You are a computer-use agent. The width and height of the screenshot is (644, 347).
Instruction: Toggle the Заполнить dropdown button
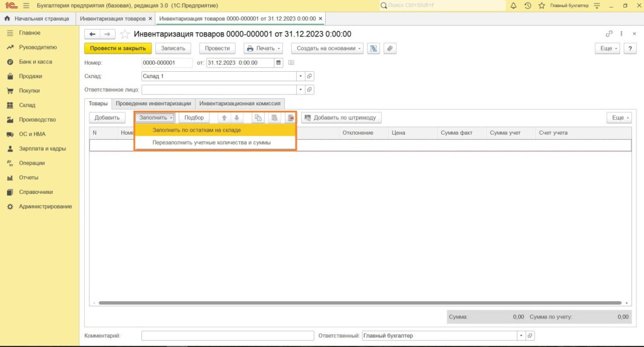(x=155, y=118)
